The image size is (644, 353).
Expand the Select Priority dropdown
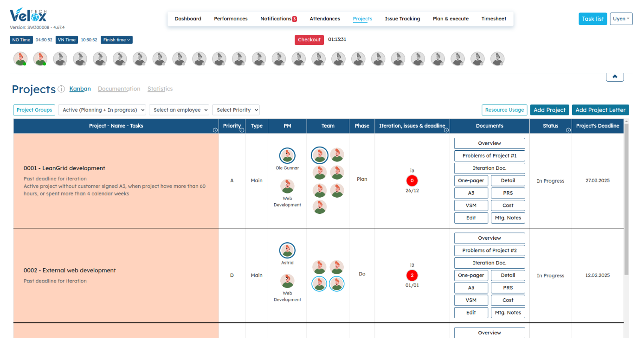pyautogui.click(x=236, y=110)
